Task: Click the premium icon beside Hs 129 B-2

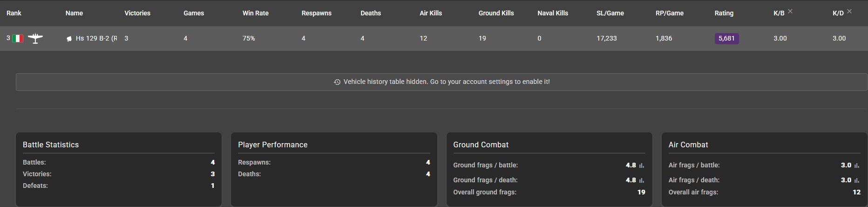Action: click(x=69, y=39)
